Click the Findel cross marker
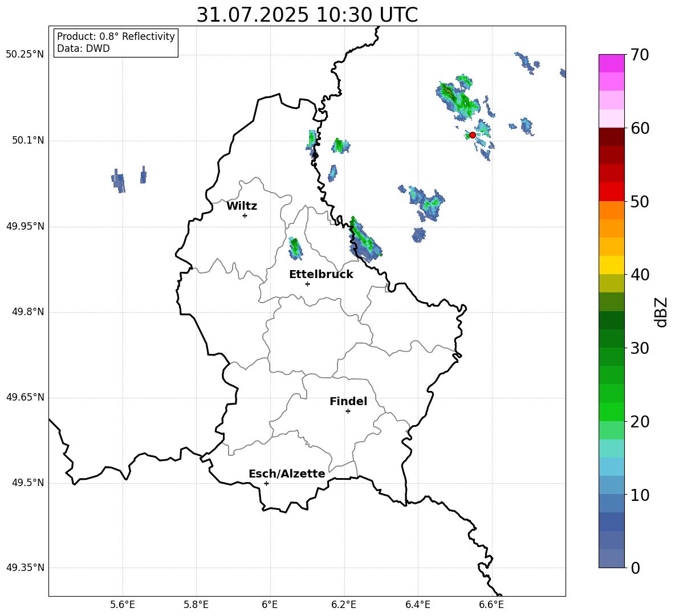Screen dimensions: 675x616 348,411
